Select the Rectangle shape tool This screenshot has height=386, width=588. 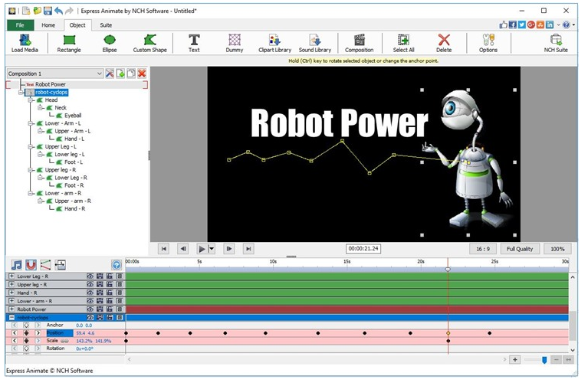[x=68, y=43]
